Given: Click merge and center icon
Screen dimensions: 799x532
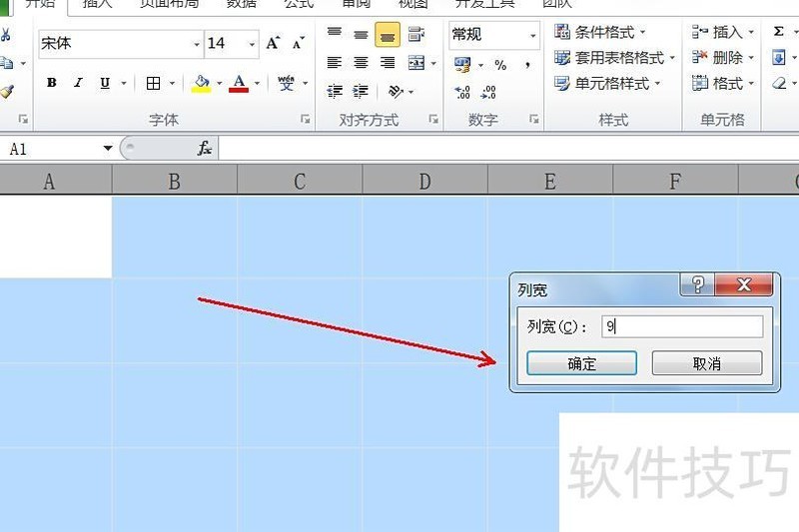Looking at the screenshot, I should coord(416,63).
